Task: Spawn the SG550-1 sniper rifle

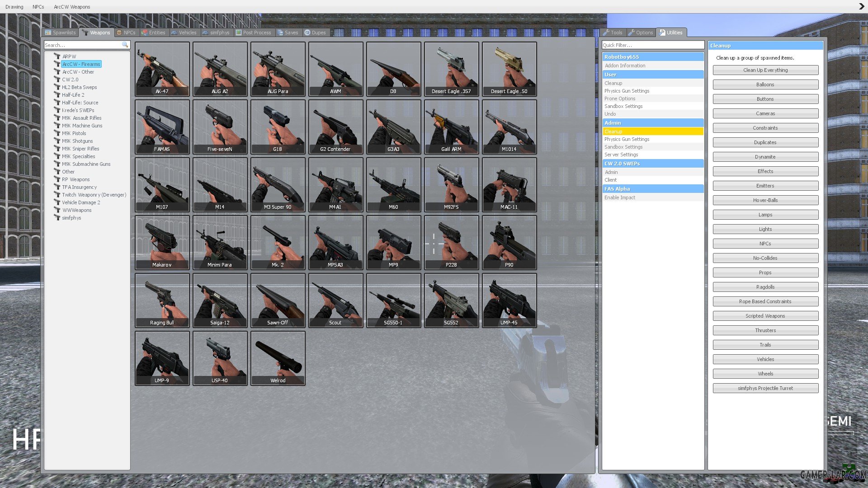Action: 393,300
